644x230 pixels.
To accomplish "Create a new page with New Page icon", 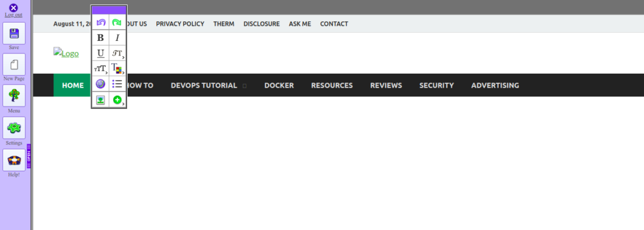I will [14, 65].
